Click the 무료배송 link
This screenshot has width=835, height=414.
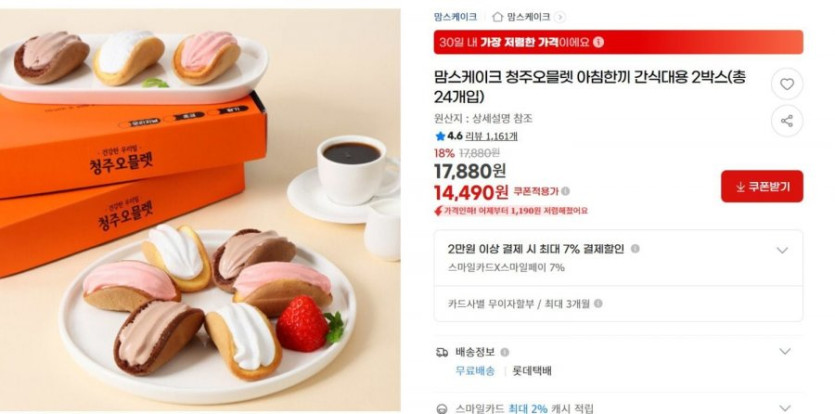pos(475,371)
